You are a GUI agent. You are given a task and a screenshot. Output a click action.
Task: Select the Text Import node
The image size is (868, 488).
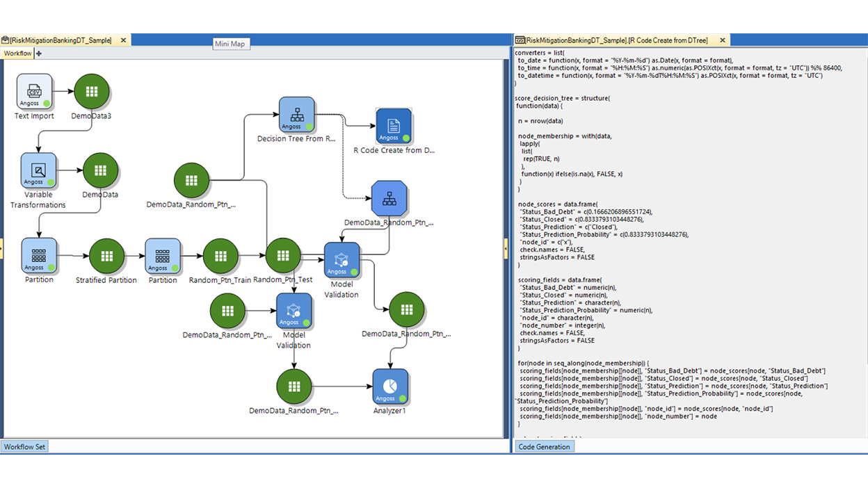(34, 91)
